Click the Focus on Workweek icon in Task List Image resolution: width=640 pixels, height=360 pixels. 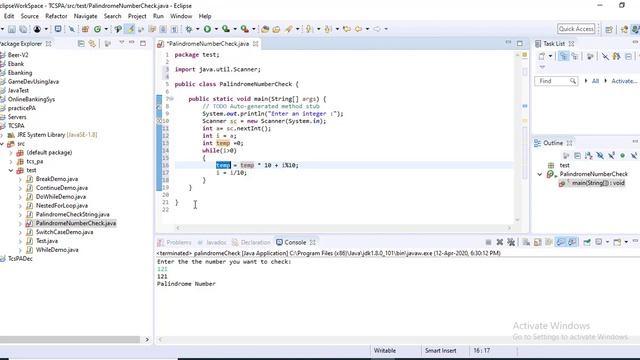(x=590, y=56)
